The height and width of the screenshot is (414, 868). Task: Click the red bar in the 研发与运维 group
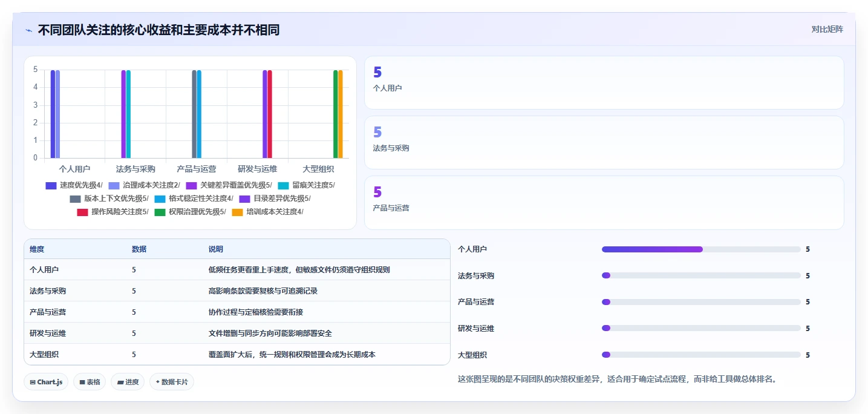(270, 114)
